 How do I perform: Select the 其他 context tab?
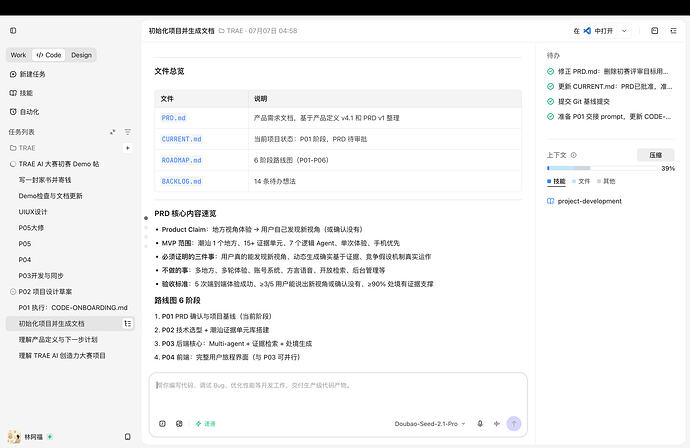point(606,181)
